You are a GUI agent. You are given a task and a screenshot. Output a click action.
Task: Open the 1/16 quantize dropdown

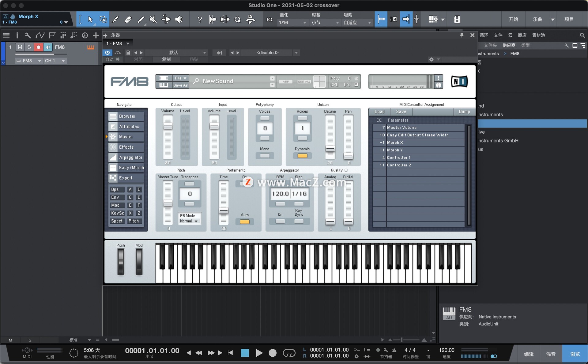[x=292, y=23]
